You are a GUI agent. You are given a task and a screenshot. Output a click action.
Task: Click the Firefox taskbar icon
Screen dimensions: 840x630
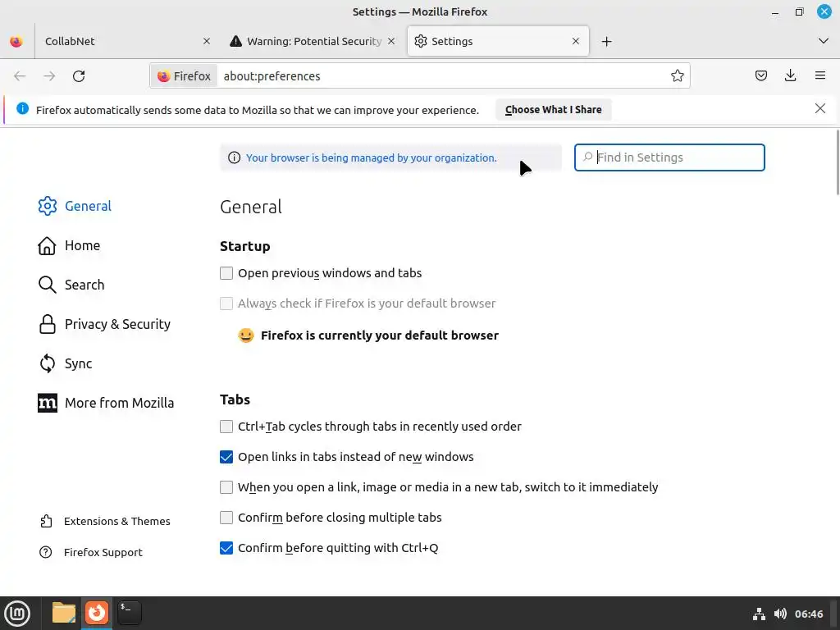97,613
